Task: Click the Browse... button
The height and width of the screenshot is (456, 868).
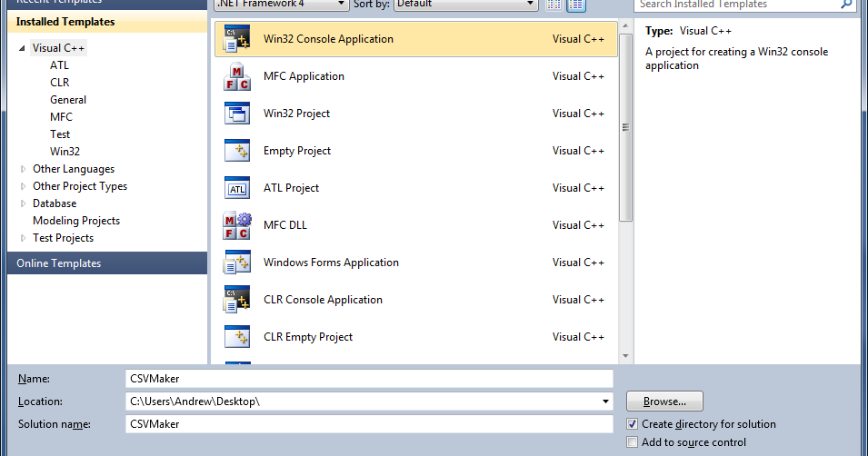Action: (x=664, y=401)
